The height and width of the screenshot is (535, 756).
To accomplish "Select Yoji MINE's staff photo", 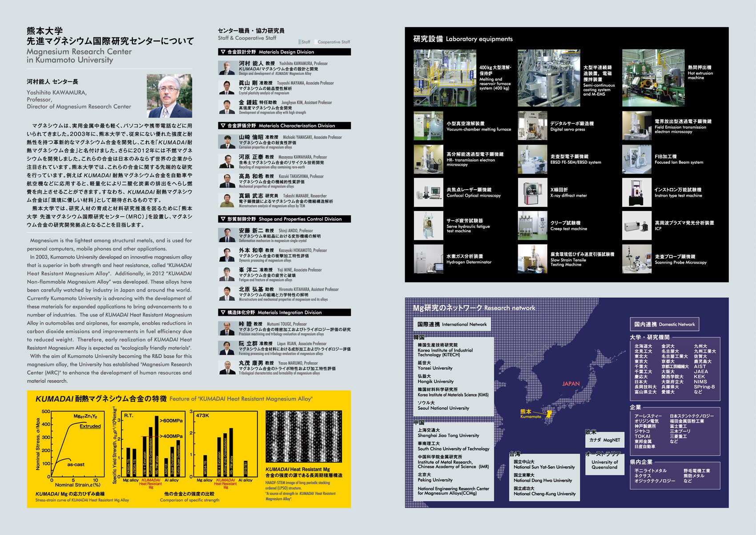I will point(227,275).
